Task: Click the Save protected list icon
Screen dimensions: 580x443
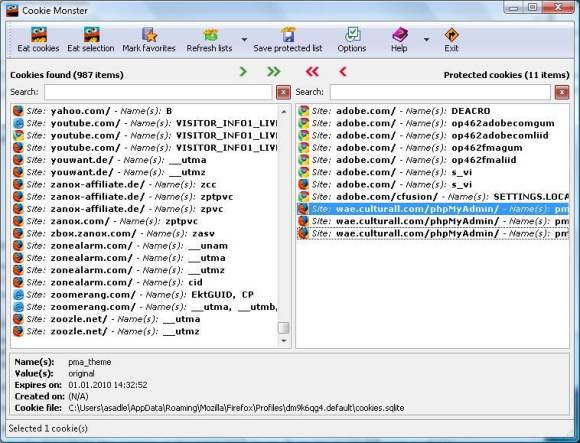Action: pos(288,35)
